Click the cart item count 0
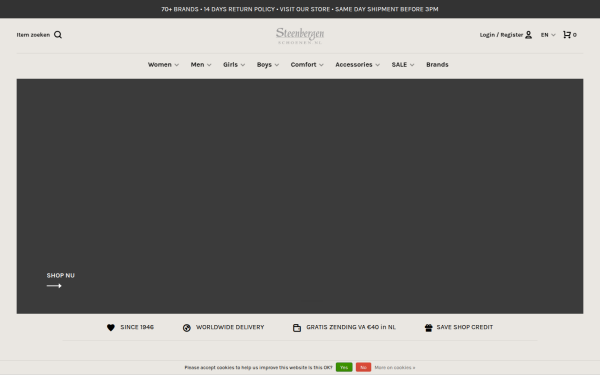 point(575,35)
